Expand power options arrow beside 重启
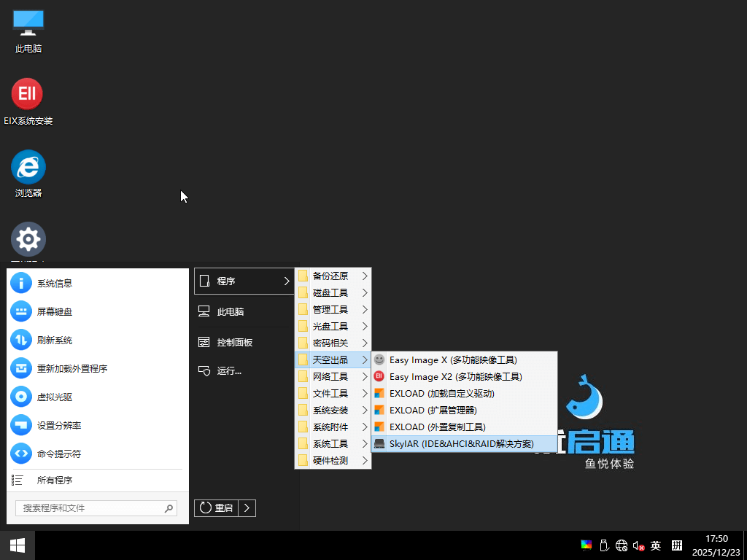Screen dimensions: 747x560 tap(247, 508)
